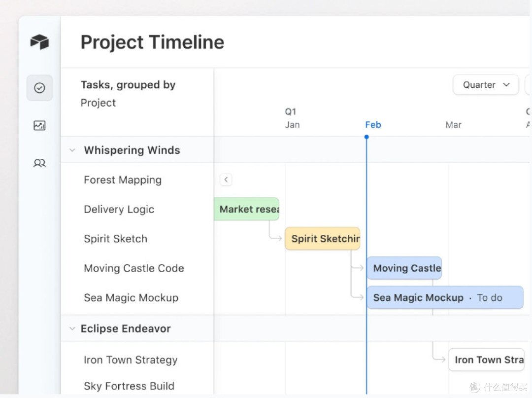Open the chart image sidebar icon
Image resolution: width=532 pixels, height=398 pixels.
(x=39, y=126)
